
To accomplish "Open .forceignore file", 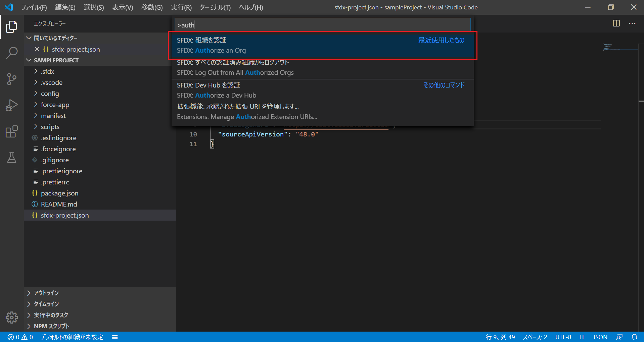I will click(x=100, y=149).
